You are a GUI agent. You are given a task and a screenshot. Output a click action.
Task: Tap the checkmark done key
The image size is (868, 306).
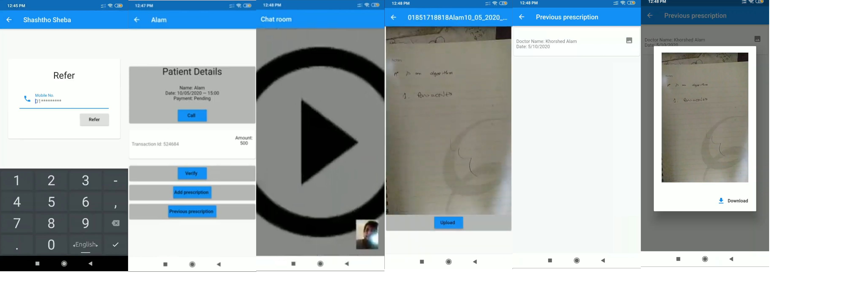pos(115,245)
